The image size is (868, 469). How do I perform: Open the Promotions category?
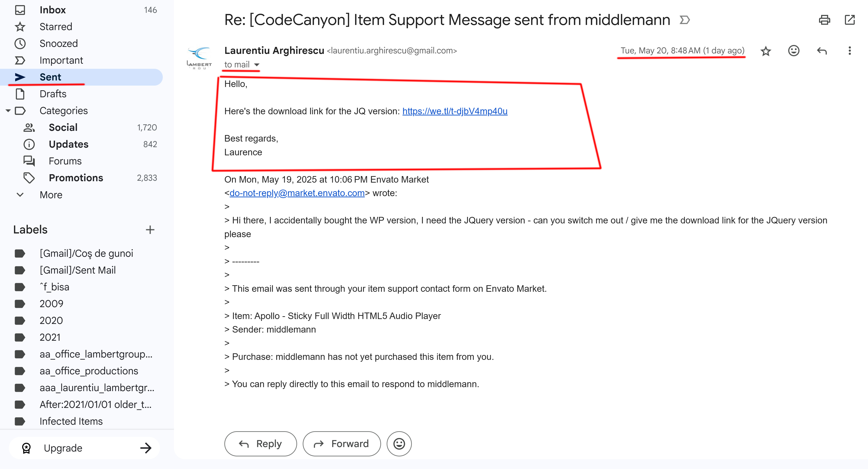point(76,178)
